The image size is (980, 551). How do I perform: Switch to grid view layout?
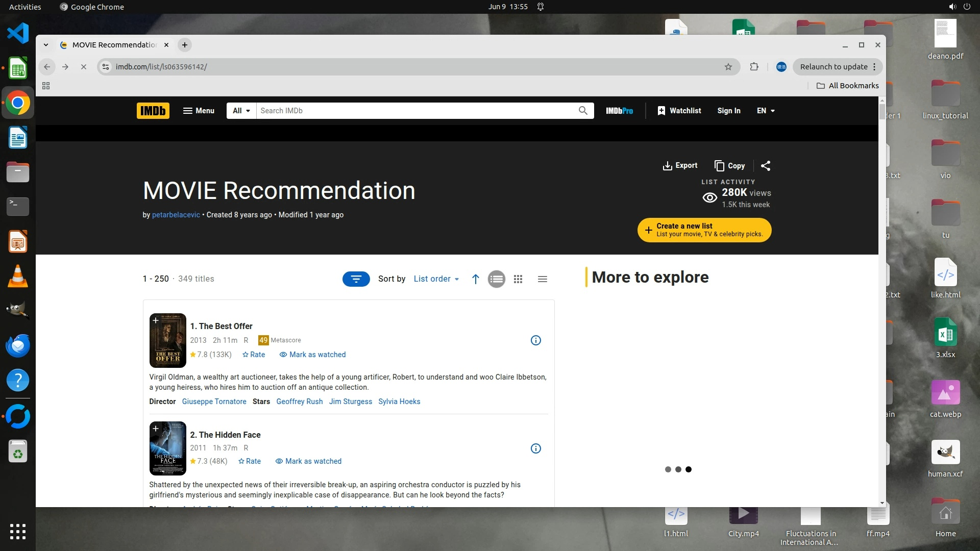[x=518, y=279]
